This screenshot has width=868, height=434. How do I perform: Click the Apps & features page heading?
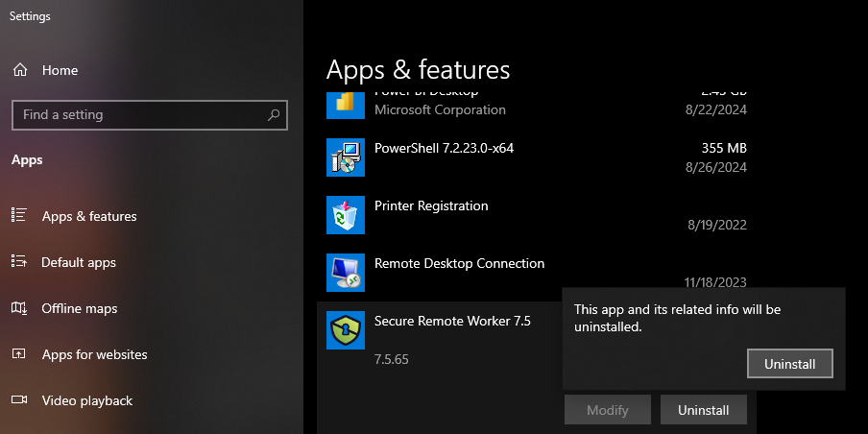[418, 70]
